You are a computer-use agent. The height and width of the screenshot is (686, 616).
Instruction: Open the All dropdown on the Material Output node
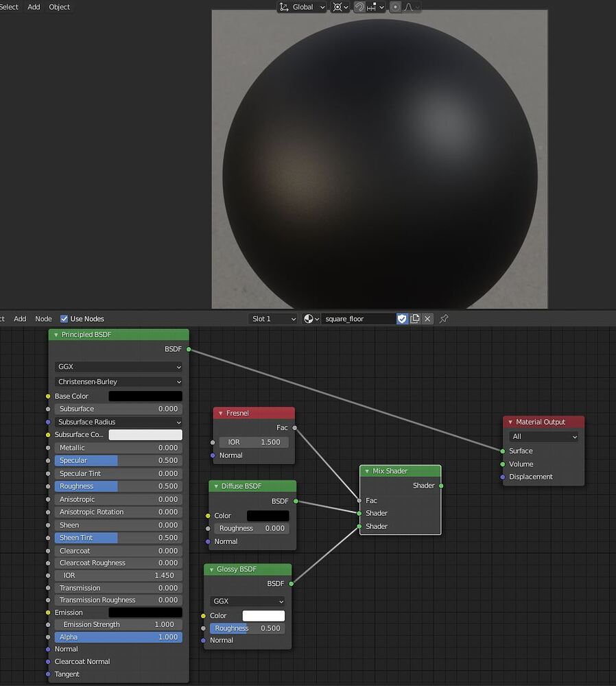pos(543,436)
